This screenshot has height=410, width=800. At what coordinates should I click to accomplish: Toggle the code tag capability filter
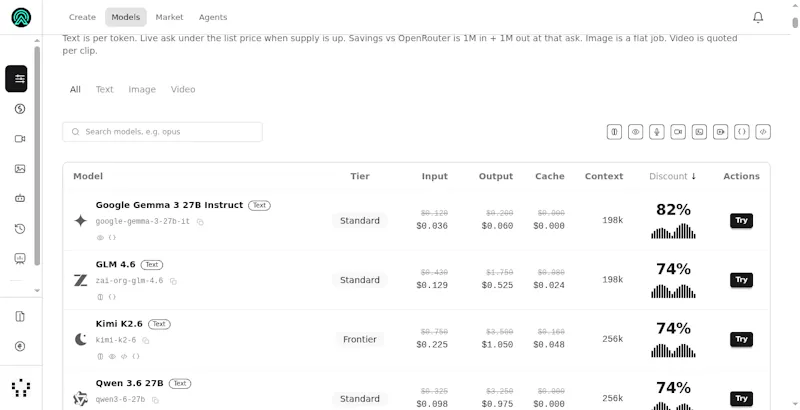click(763, 132)
